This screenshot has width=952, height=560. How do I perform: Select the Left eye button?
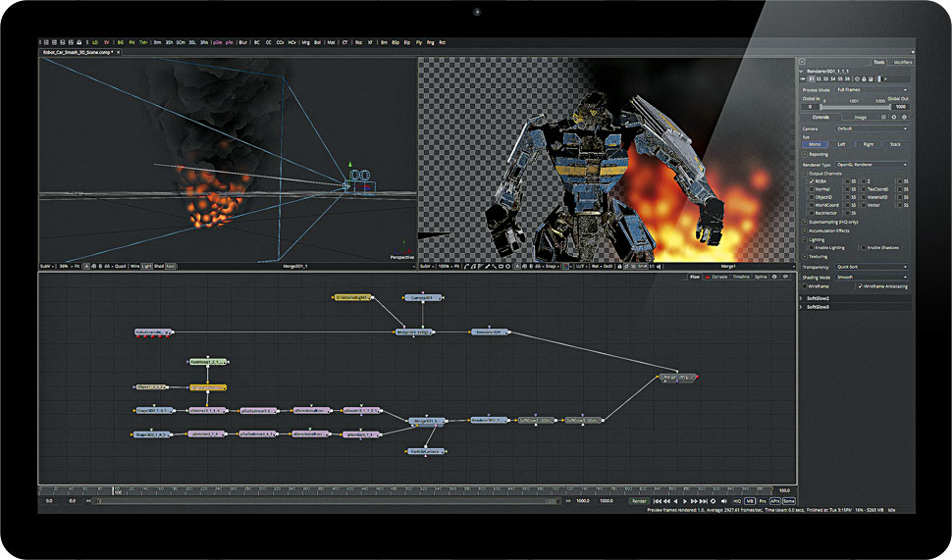point(841,144)
